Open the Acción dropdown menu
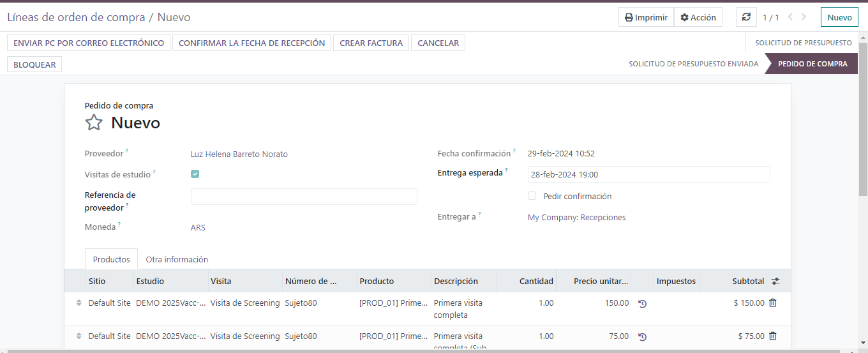The width and height of the screenshot is (868, 353). 698,17
